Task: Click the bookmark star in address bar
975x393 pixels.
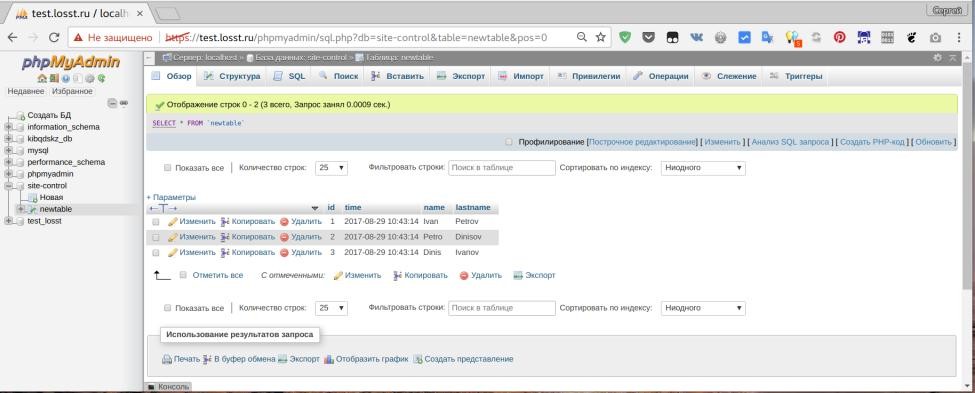Action: 601,37
